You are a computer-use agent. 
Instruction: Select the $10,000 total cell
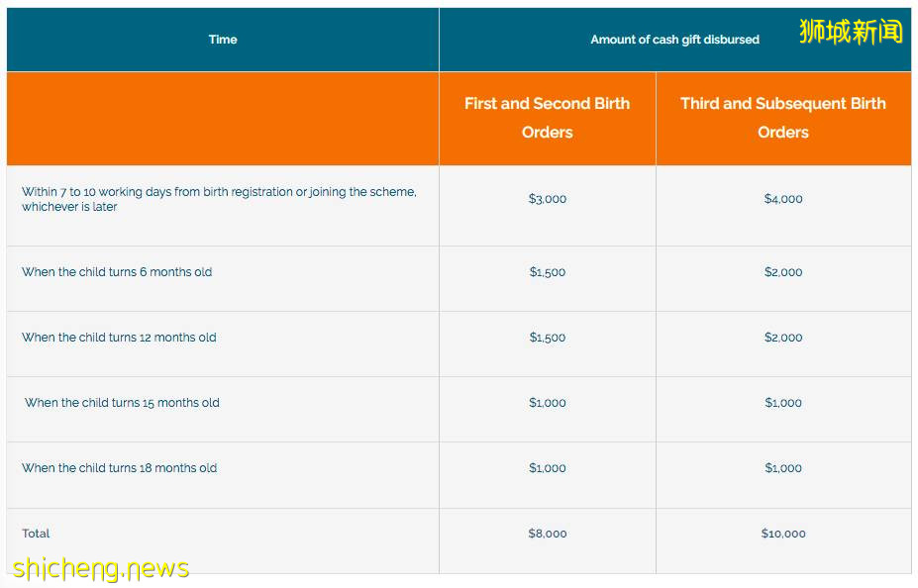point(783,534)
